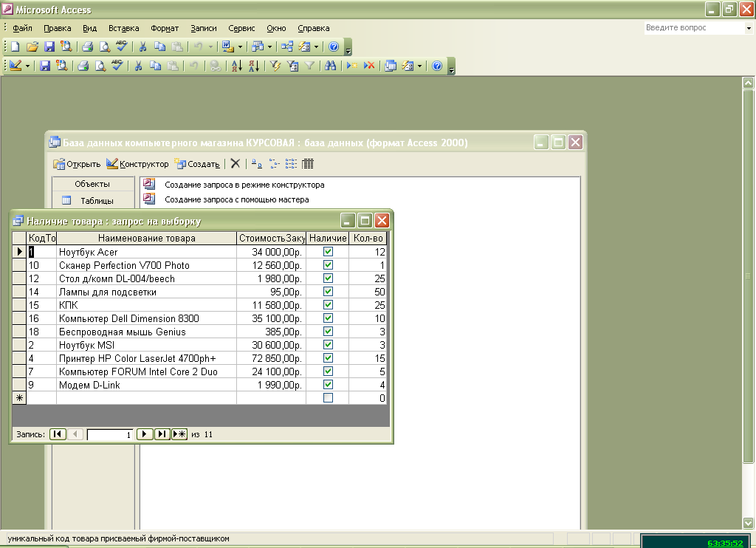Image resolution: width=756 pixels, height=548 pixels.
Task: Go to next record navigation button
Action: pos(145,434)
